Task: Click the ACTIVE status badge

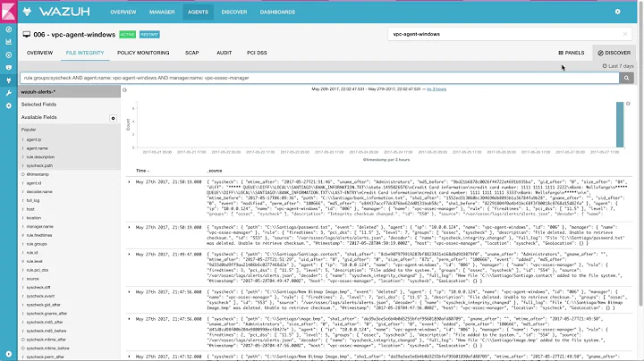Action: click(127, 35)
